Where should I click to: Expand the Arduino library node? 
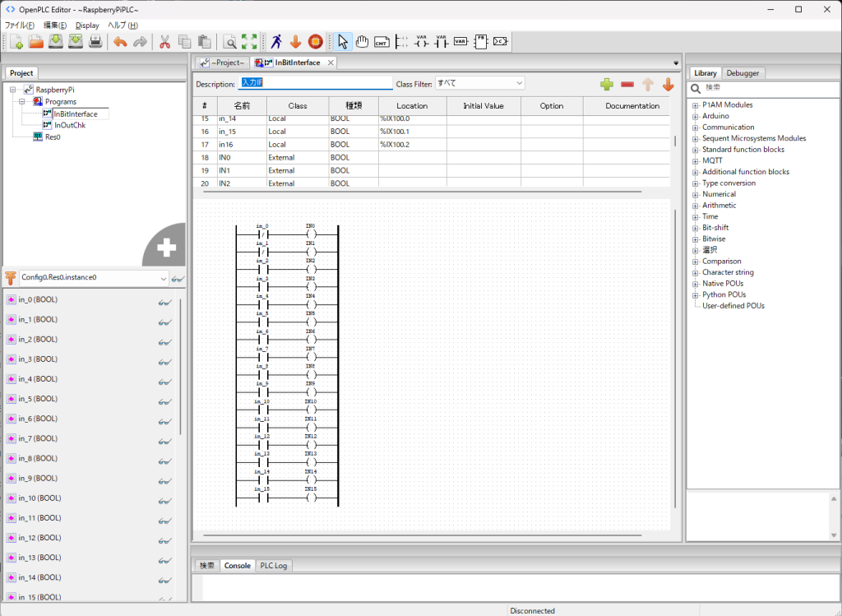696,117
